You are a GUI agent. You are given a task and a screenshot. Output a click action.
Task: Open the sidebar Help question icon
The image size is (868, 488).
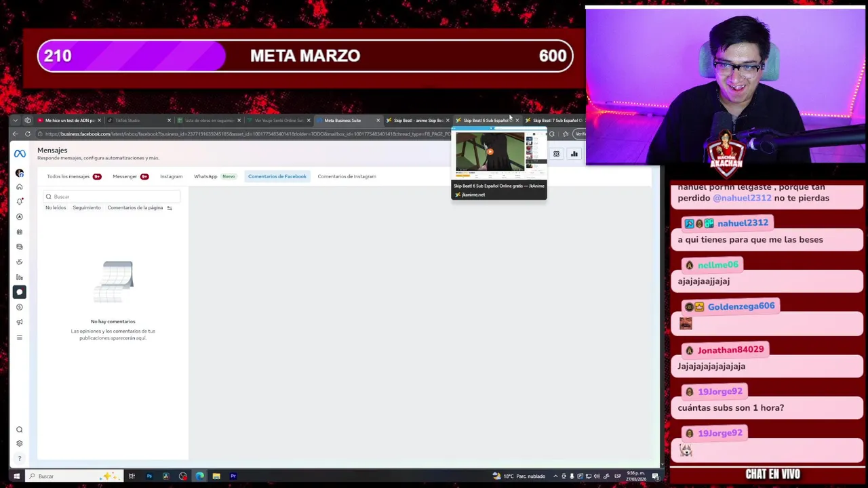pos(20,458)
